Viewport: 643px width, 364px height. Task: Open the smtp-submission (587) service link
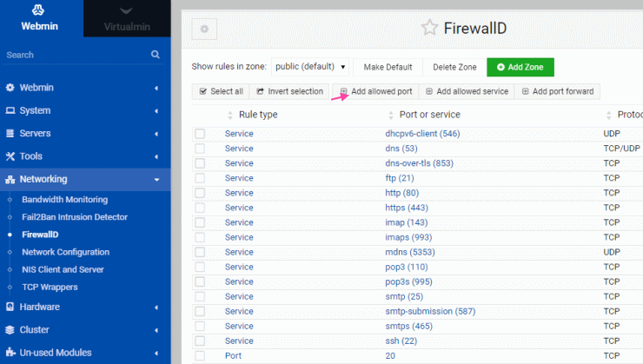(430, 311)
